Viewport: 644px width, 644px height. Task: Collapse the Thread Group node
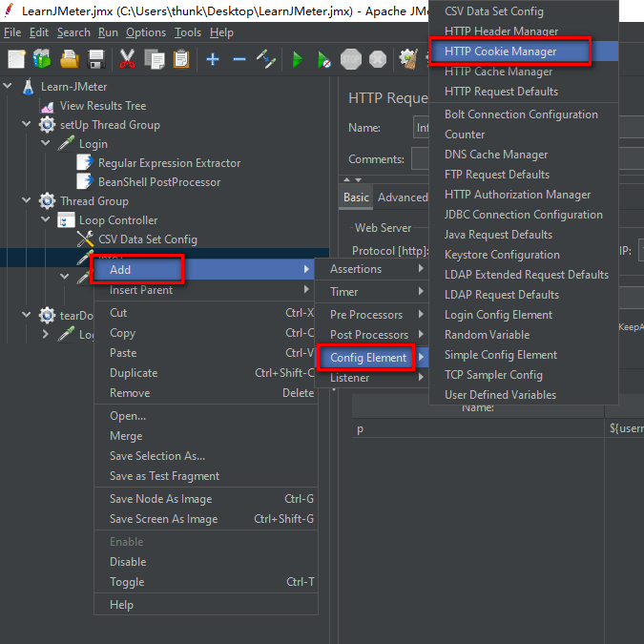(x=27, y=200)
